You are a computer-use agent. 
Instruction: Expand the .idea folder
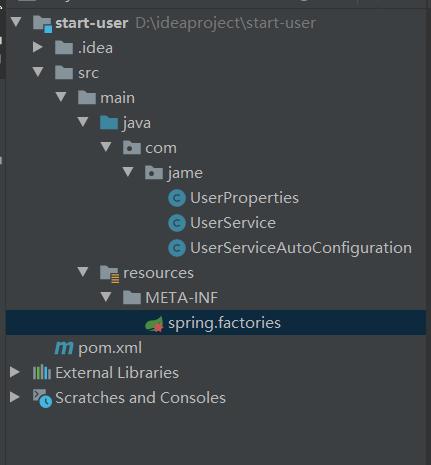click(37, 47)
